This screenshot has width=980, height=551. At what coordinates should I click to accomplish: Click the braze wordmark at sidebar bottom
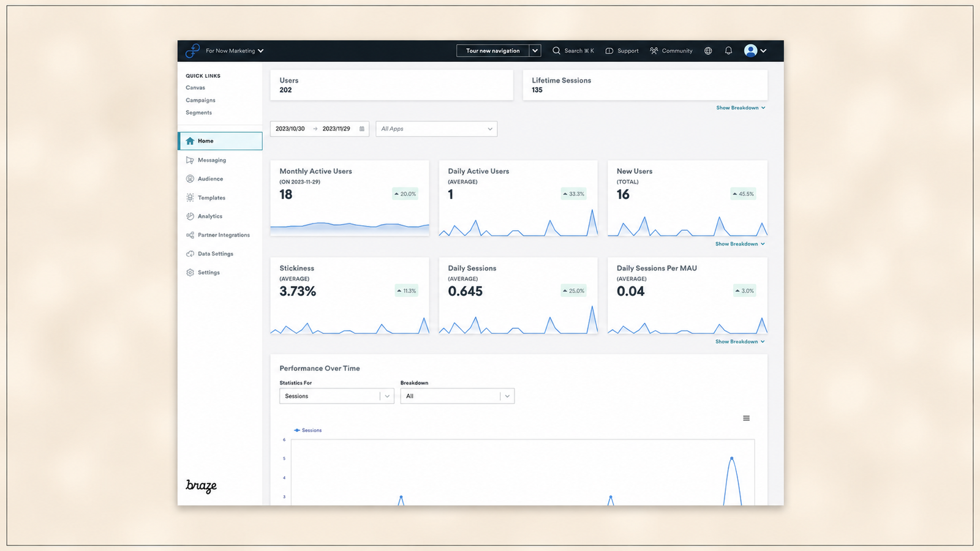pyautogui.click(x=202, y=485)
